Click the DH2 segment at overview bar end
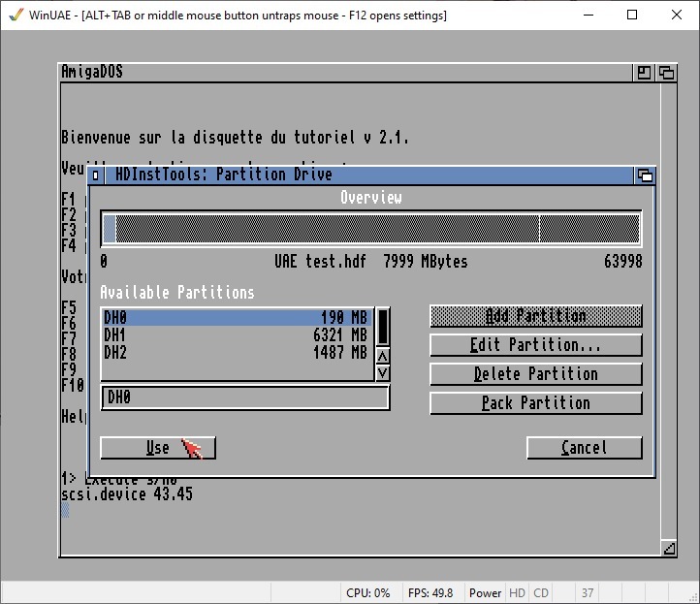This screenshot has height=604, width=700. click(589, 229)
